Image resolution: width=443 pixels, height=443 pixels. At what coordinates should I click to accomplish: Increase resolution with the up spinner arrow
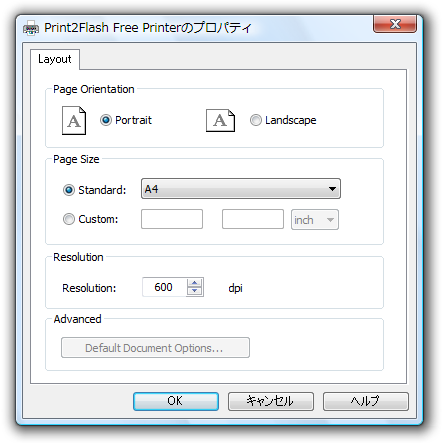[x=195, y=283]
